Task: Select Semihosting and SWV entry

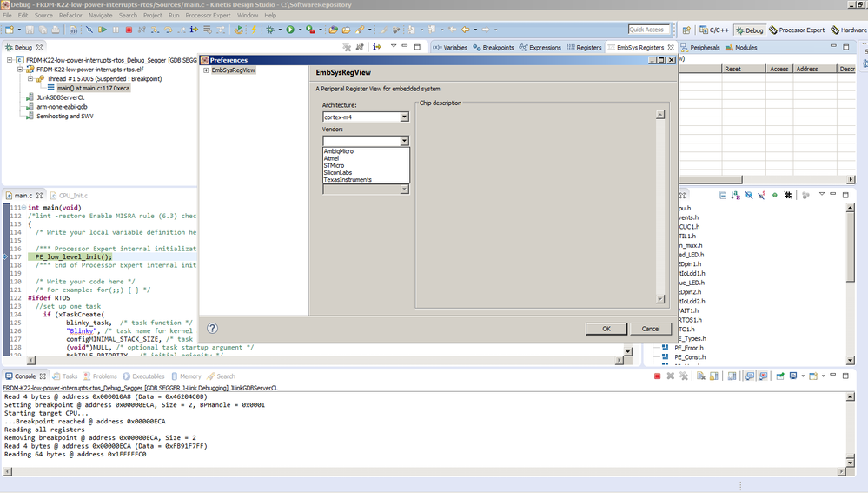Action: tap(65, 117)
